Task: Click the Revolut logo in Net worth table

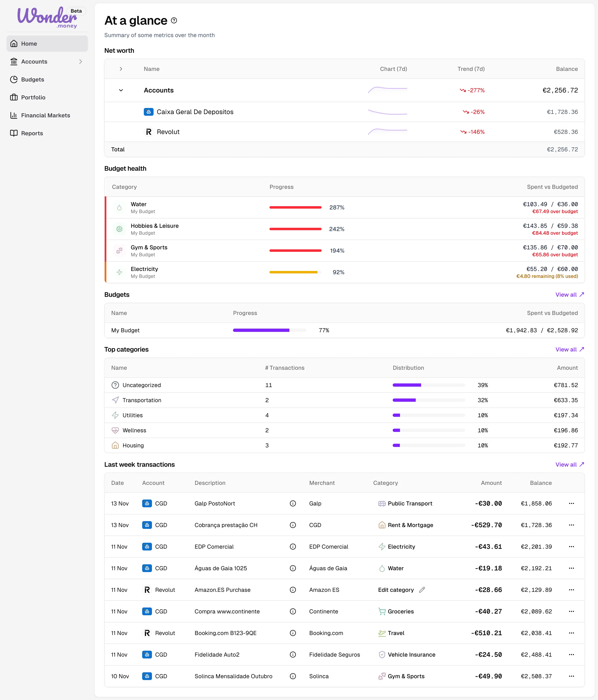Action: click(x=148, y=132)
